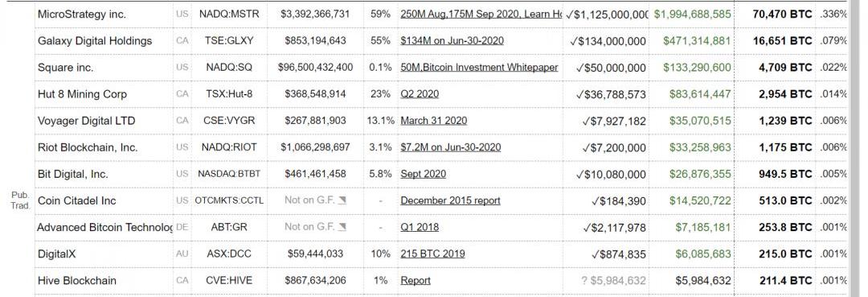
Task: Open the $134M on Jun-30-2020 link
Action: click(452, 40)
